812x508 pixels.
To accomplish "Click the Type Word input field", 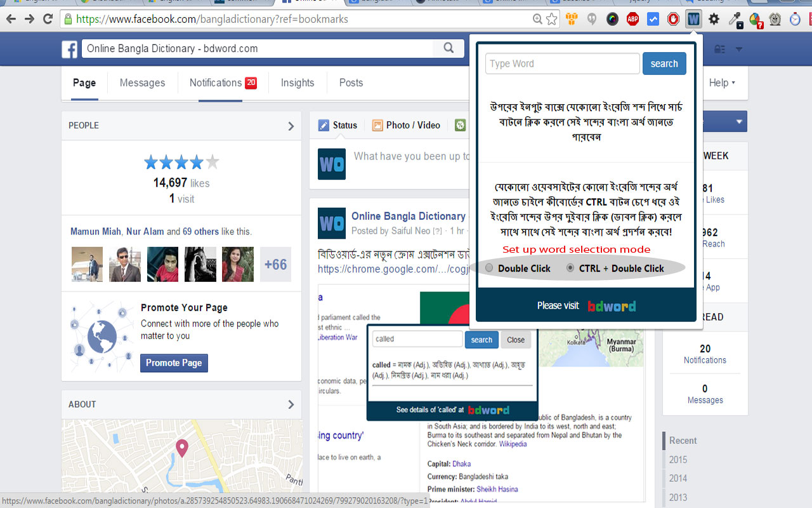I will coord(563,63).
